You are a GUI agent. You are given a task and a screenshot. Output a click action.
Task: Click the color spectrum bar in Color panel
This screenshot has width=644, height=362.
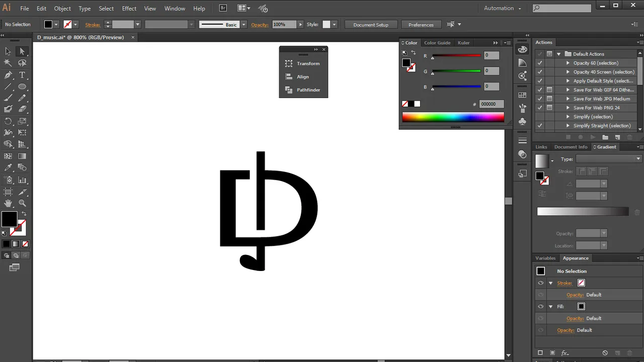453,118
